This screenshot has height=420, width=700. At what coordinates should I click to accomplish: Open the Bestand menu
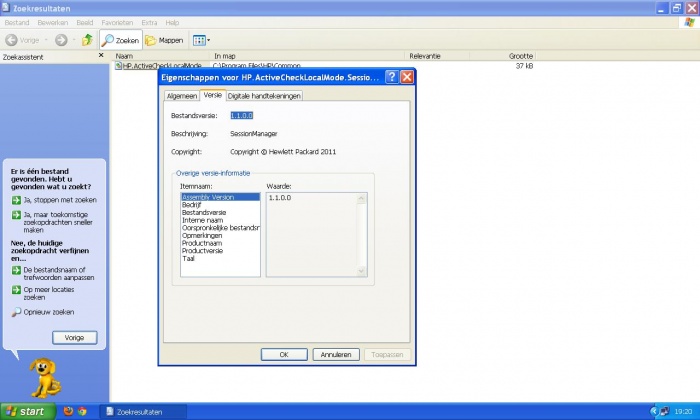pos(17,22)
